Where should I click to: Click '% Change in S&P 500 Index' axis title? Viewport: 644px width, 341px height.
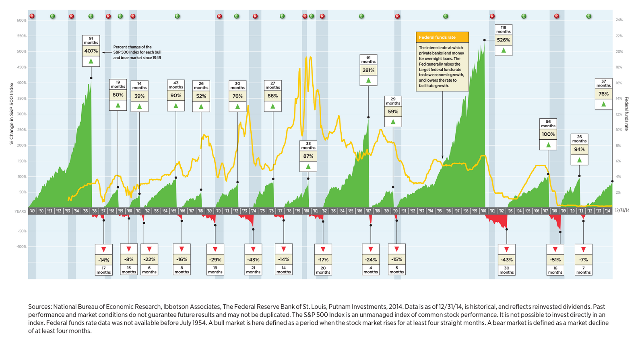click(12, 114)
